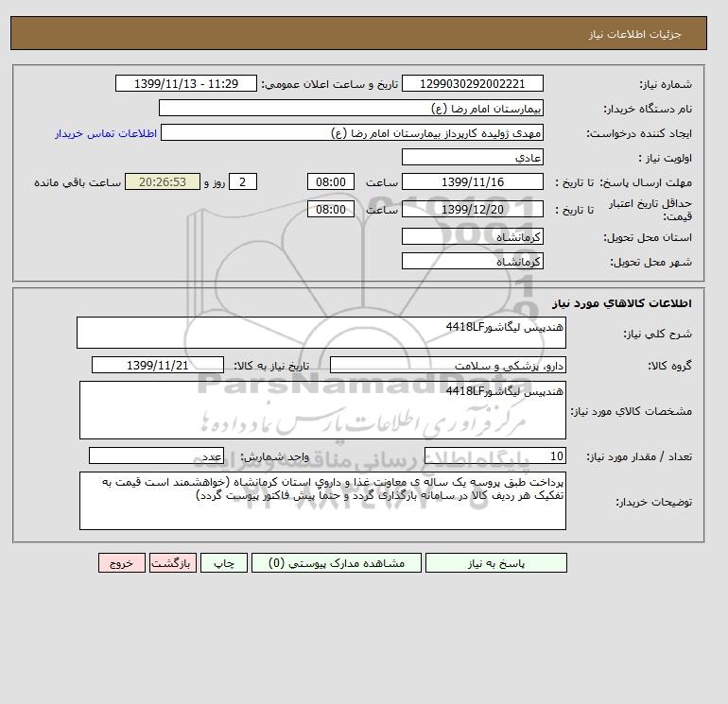728x704 pixels.
Task: Click label 'اولویت نیاز :'
Action: [x=666, y=158]
